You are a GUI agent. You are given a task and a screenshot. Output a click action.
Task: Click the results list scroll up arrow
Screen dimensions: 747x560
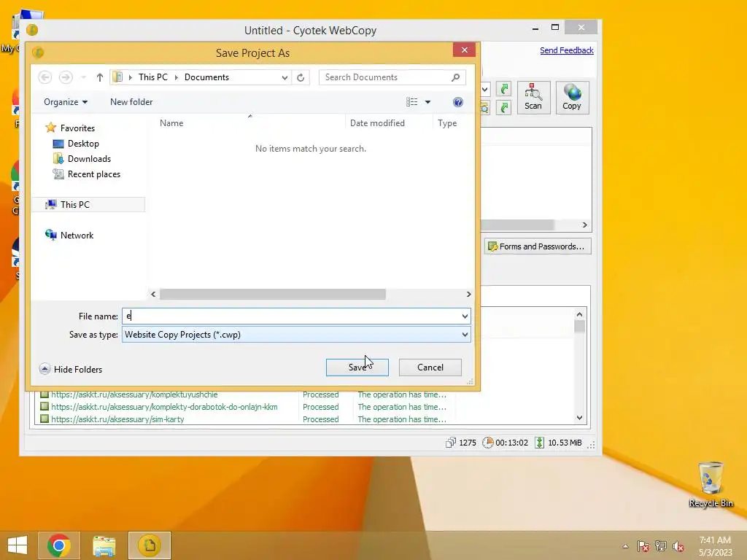point(579,314)
